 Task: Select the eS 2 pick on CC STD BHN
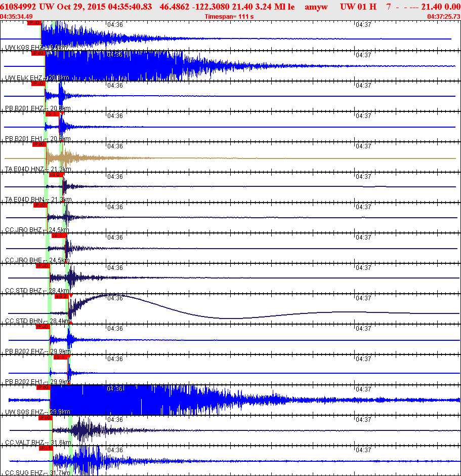[62, 296]
